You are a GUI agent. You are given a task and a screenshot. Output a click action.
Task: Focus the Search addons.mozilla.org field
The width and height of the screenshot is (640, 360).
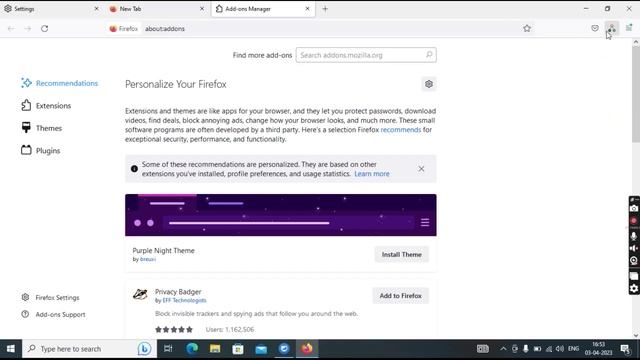point(366,55)
